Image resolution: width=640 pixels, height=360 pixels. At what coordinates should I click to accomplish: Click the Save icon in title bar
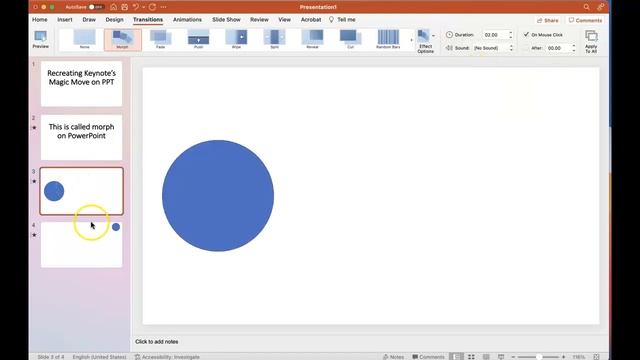124,7
